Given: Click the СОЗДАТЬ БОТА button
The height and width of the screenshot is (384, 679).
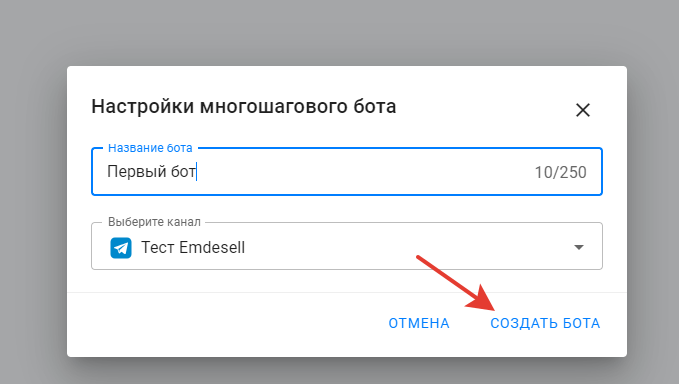Looking at the screenshot, I should coord(545,323).
